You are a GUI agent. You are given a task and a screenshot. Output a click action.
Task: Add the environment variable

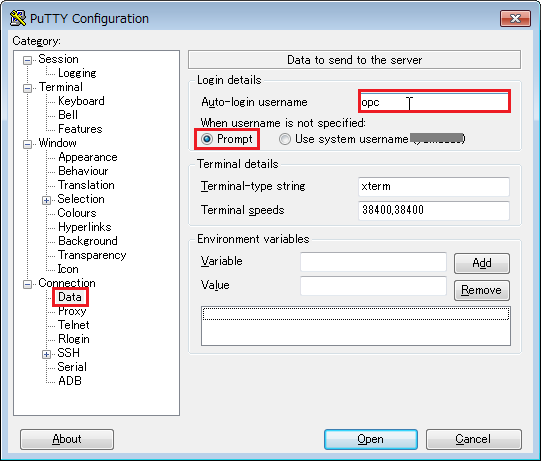482,263
